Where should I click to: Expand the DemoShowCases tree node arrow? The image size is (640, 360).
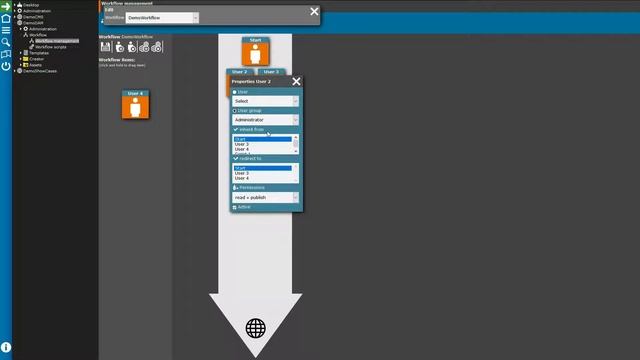(15, 71)
